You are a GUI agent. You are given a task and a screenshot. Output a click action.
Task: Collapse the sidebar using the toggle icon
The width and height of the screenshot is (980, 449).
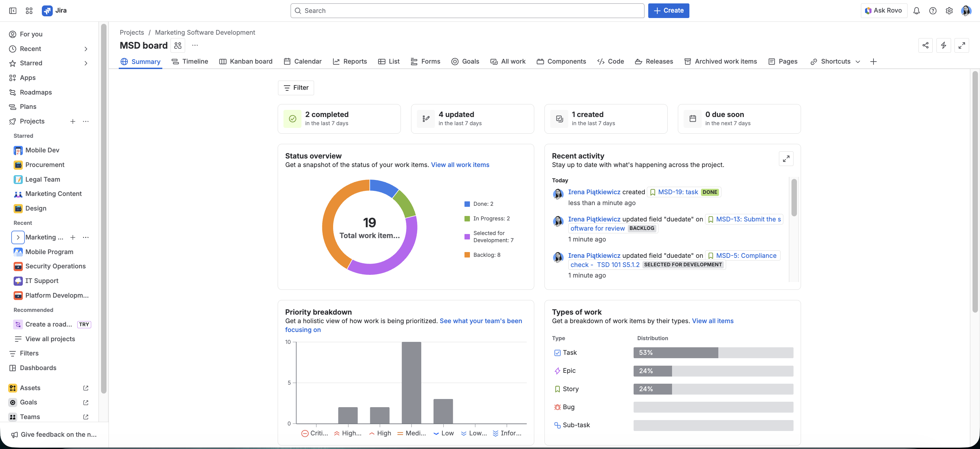point(13,11)
